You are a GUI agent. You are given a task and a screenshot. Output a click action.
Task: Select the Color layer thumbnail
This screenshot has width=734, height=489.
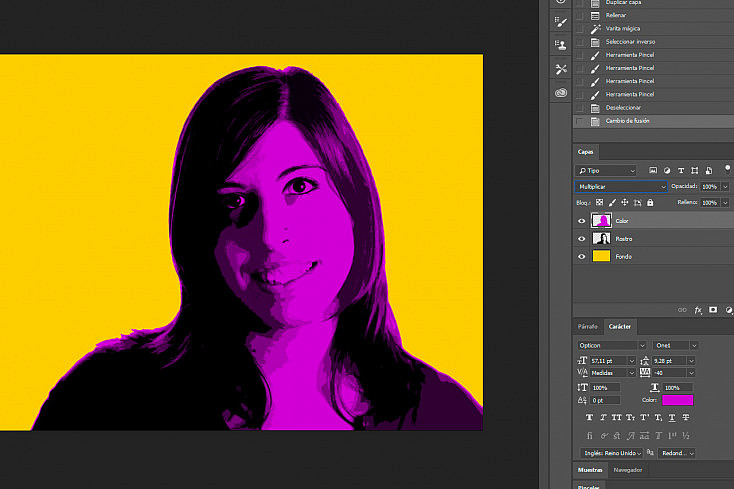[601, 220]
